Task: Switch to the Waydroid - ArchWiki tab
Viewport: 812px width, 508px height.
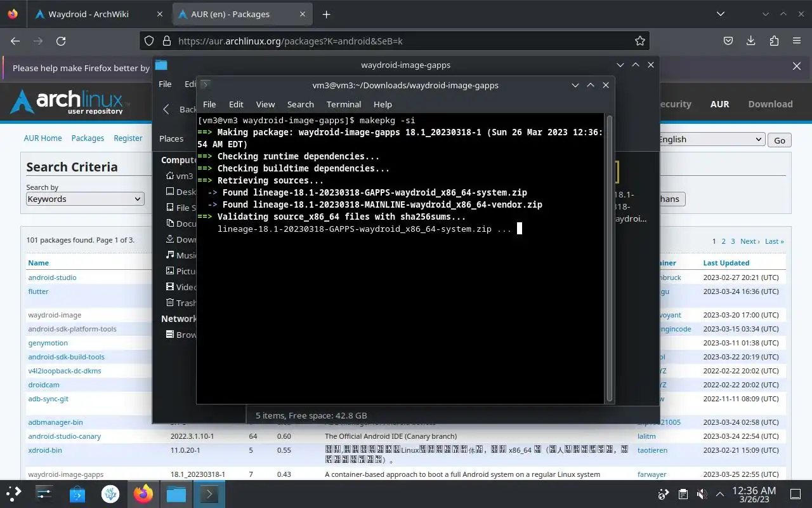Action: point(100,14)
